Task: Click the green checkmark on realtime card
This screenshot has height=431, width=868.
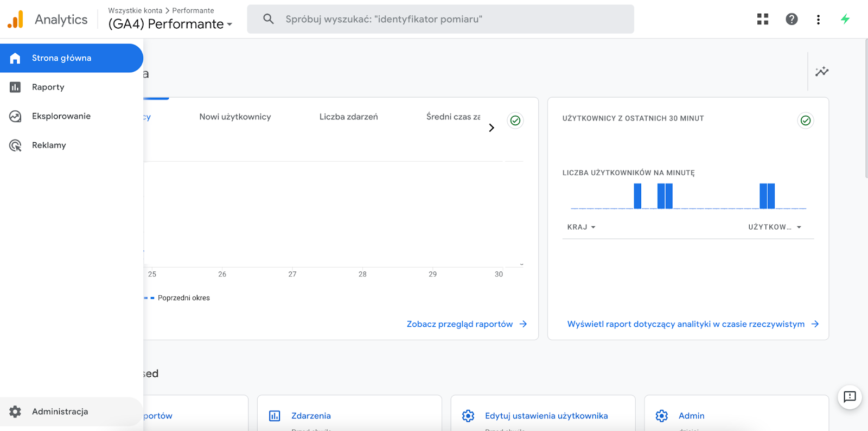Action: click(x=806, y=121)
